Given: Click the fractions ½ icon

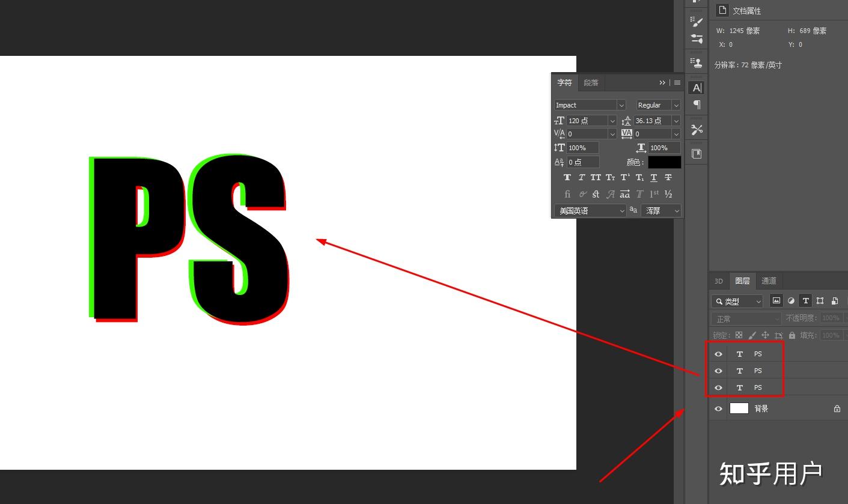Looking at the screenshot, I should (x=668, y=194).
